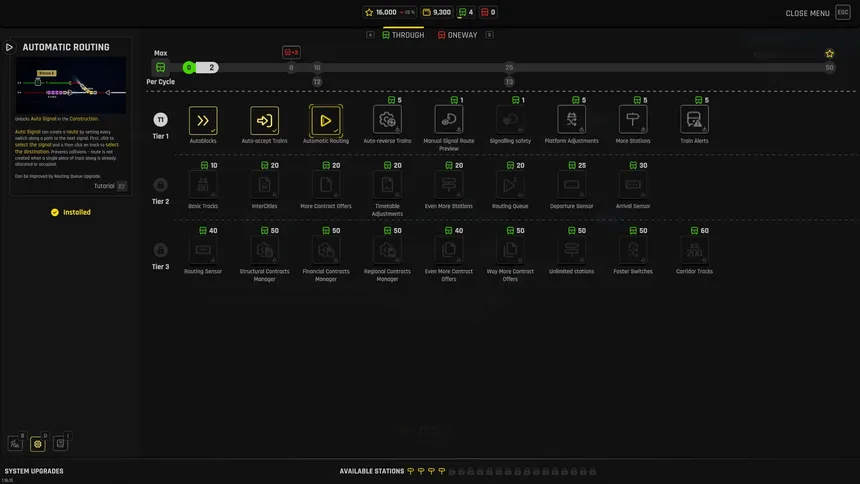
Task: Select the Way More Contract Offers upgrade
Action: (x=510, y=250)
